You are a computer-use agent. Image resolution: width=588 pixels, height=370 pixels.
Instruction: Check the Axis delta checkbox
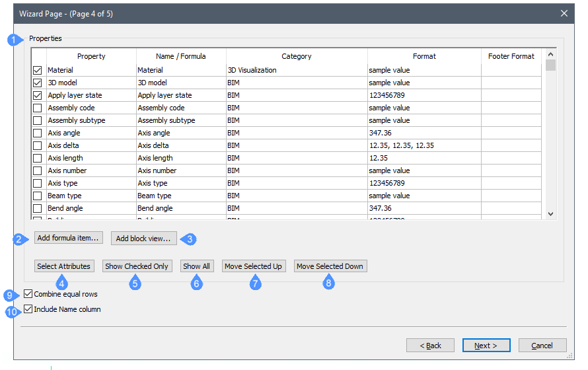pos(37,145)
